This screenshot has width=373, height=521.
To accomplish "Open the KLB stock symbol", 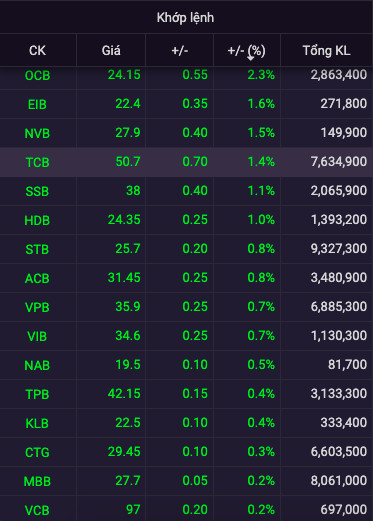I will 37,423.
